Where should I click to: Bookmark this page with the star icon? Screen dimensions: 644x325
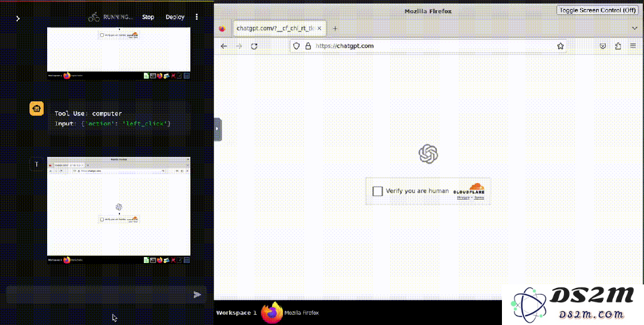tap(560, 46)
